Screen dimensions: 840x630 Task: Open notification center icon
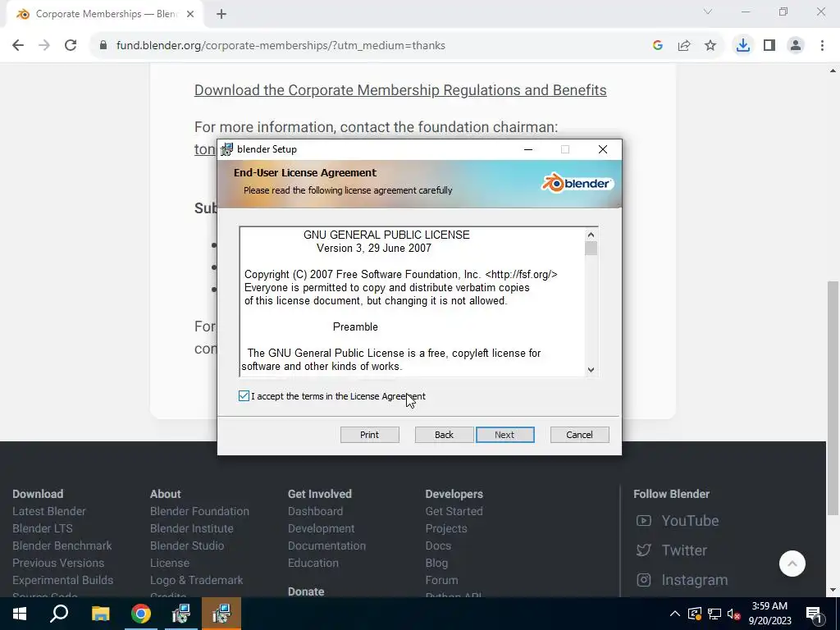(814, 614)
